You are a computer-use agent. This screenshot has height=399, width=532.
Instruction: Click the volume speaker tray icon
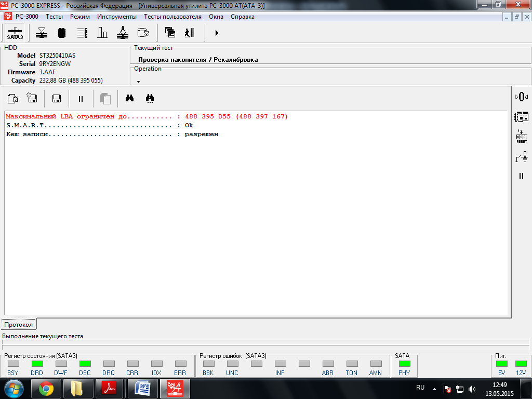point(472,389)
